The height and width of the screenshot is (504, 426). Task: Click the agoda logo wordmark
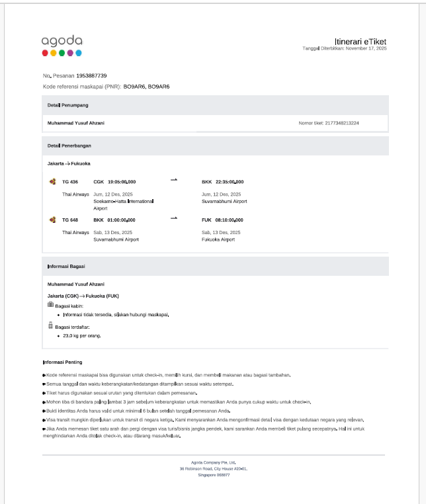(x=62, y=40)
